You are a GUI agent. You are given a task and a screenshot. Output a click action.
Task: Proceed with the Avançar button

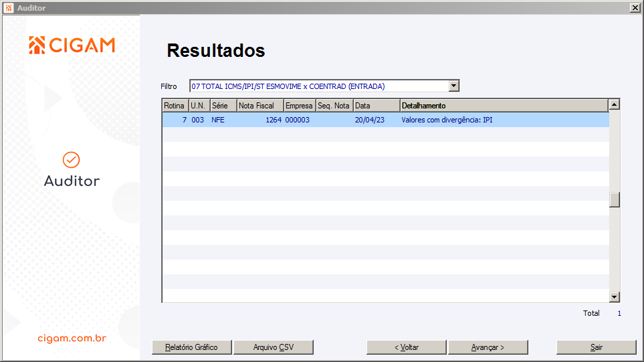(488, 347)
